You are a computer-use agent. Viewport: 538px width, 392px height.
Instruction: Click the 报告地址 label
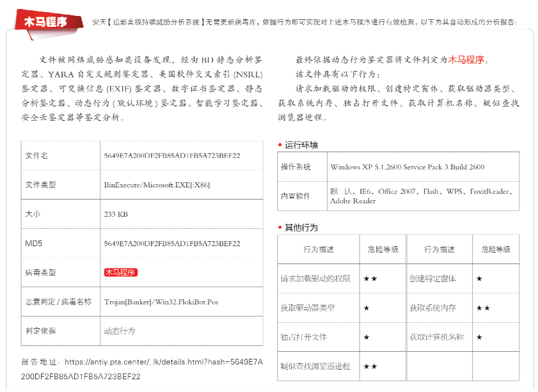pyautogui.click(x=40, y=362)
